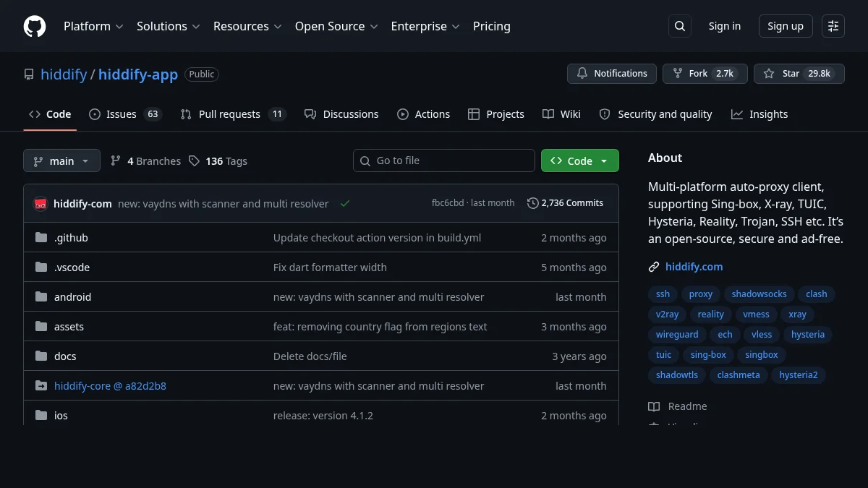868x488 pixels.
Task: Switch to the Actions tab
Action: (424, 114)
